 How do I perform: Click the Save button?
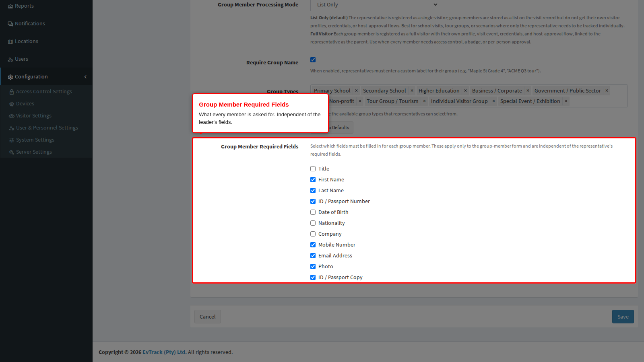click(623, 317)
